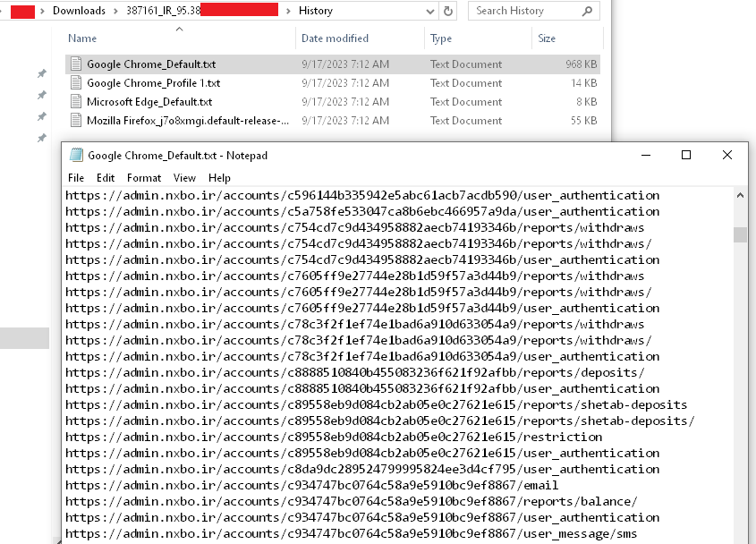Click the c89558eb line ending in shetab-deposits/
The image size is (756, 544).
[x=380, y=421]
